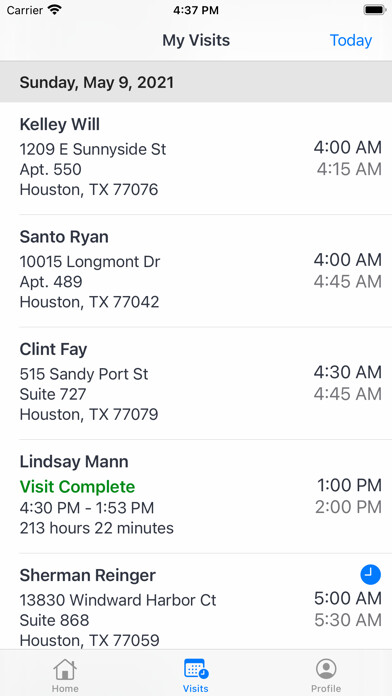Tap the Visit Complete status label
The image size is (392, 696).
click(x=77, y=487)
